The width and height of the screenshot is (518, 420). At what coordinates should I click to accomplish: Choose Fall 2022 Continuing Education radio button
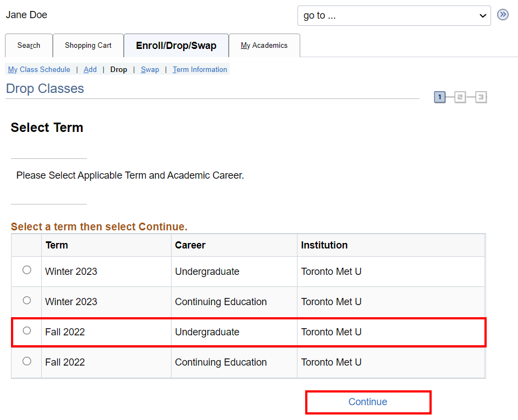tap(26, 361)
